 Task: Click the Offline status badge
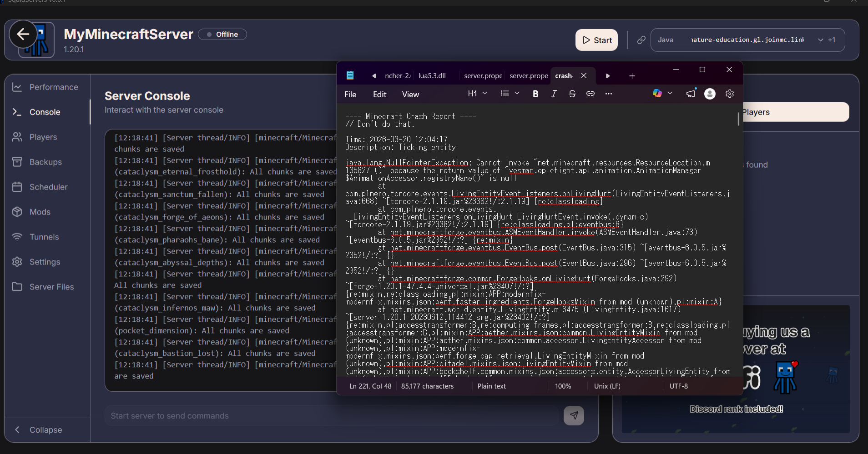click(222, 34)
